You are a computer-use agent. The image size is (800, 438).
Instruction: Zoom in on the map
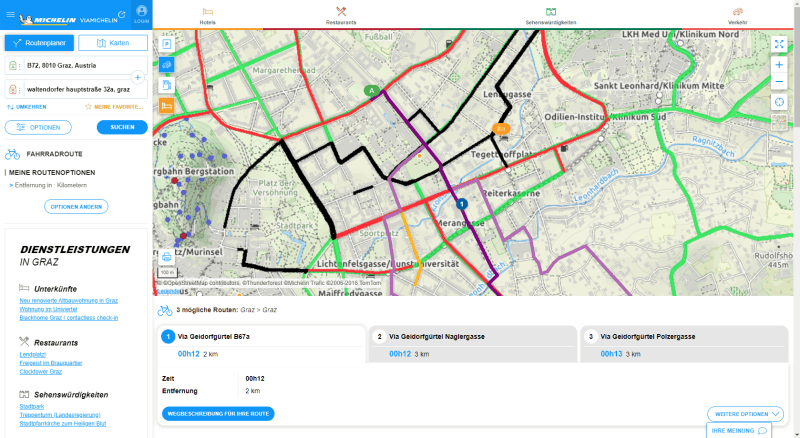point(779,64)
